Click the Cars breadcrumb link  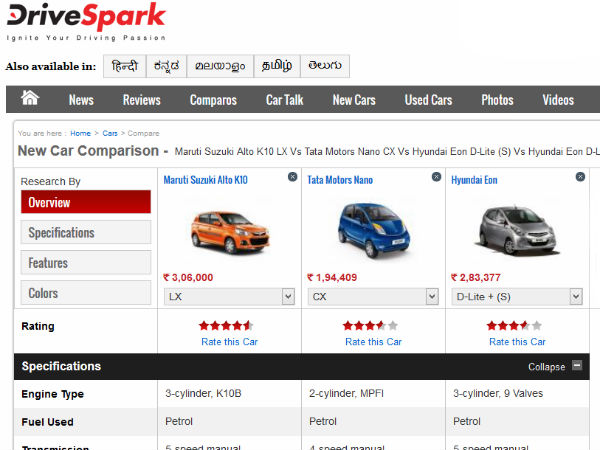pyautogui.click(x=110, y=133)
